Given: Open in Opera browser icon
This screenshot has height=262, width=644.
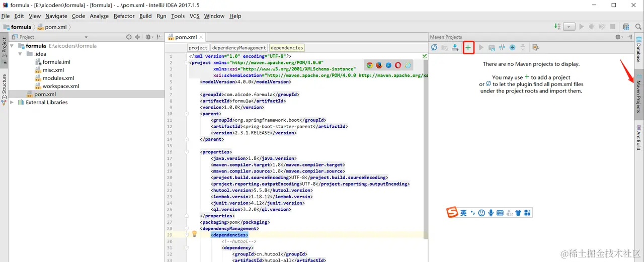Looking at the screenshot, I should [398, 65].
